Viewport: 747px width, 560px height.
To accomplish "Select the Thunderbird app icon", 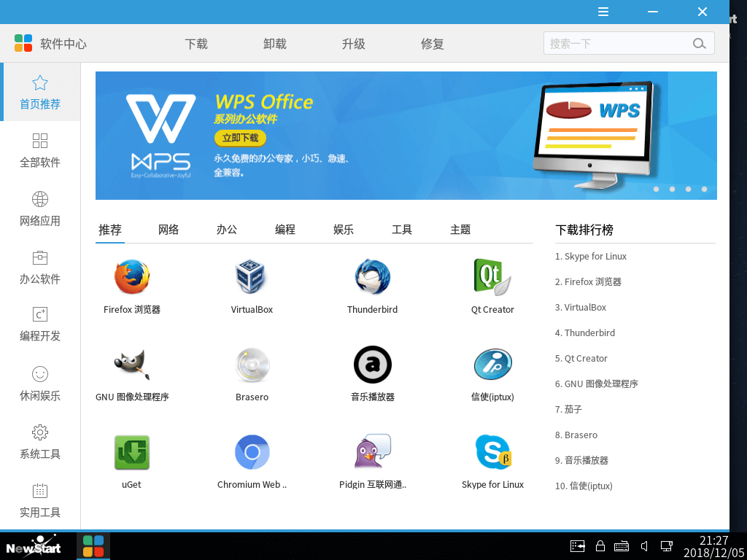I will click(x=372, y=277).
